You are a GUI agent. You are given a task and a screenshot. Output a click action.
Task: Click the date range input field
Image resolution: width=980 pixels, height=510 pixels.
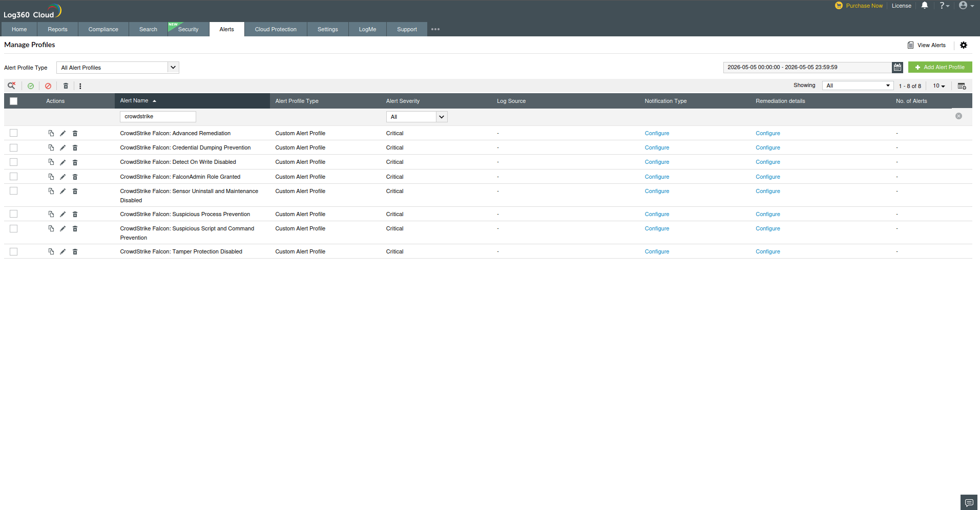coord(807,67)
